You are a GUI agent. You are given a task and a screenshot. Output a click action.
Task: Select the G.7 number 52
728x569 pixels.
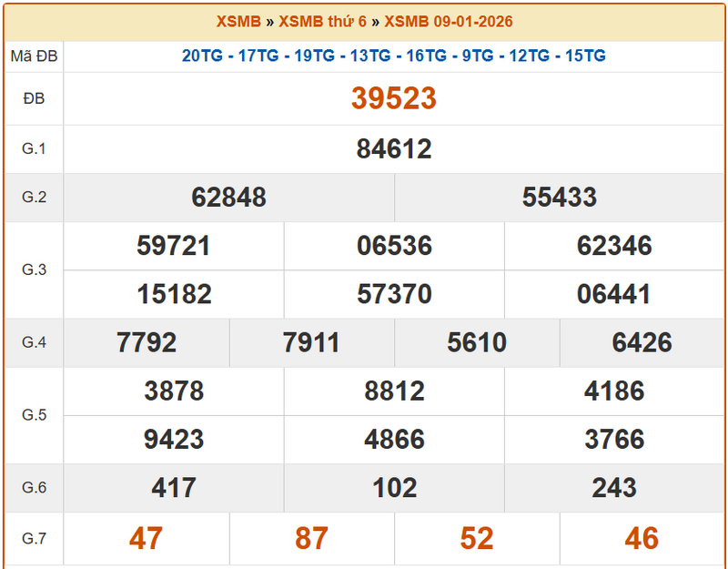(477, 538)
